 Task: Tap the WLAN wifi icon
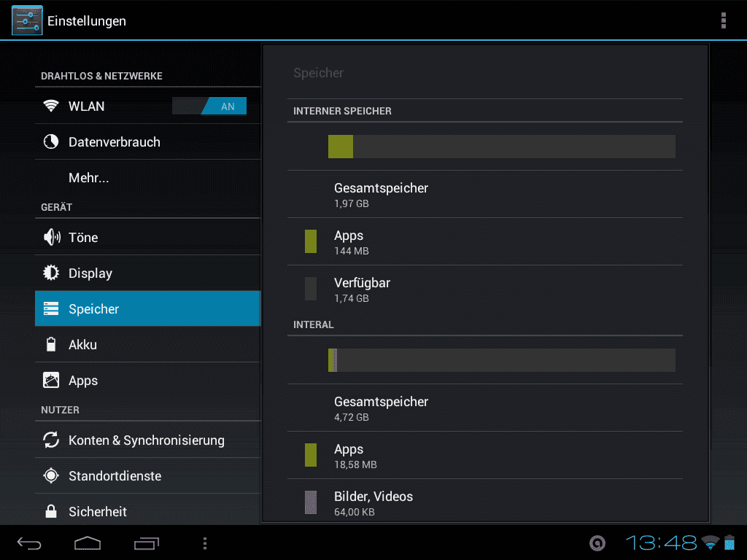click(x=51, y=106)
